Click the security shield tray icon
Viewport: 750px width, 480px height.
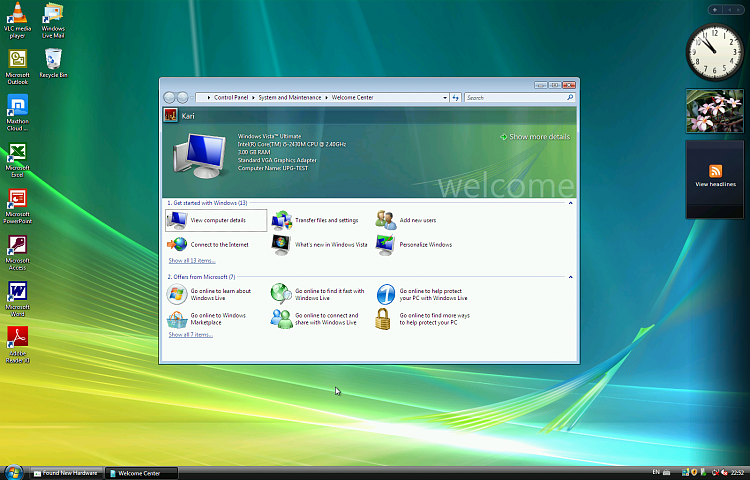pyautogui.click(x=694, y=473)
